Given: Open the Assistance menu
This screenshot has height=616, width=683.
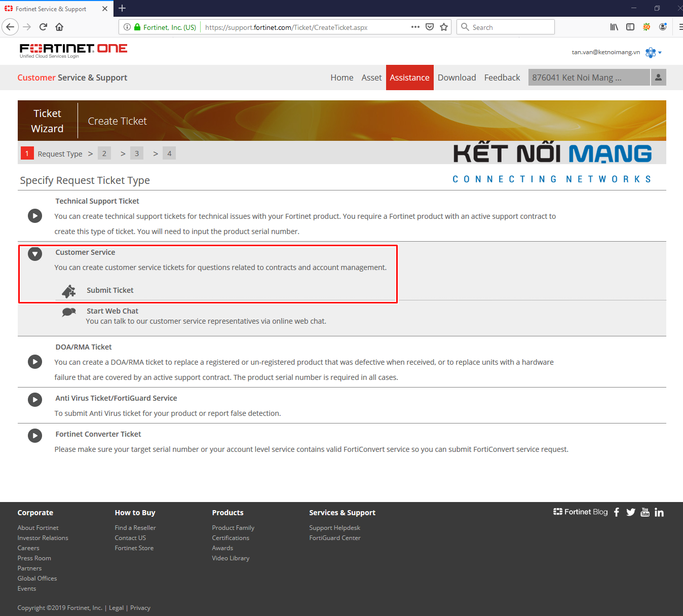Looking at the screenshot, I should (x=410, y=78).
